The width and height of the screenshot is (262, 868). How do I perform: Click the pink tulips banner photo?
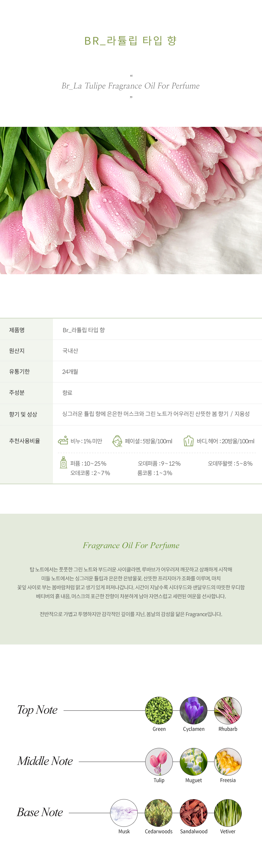(131, 200)
